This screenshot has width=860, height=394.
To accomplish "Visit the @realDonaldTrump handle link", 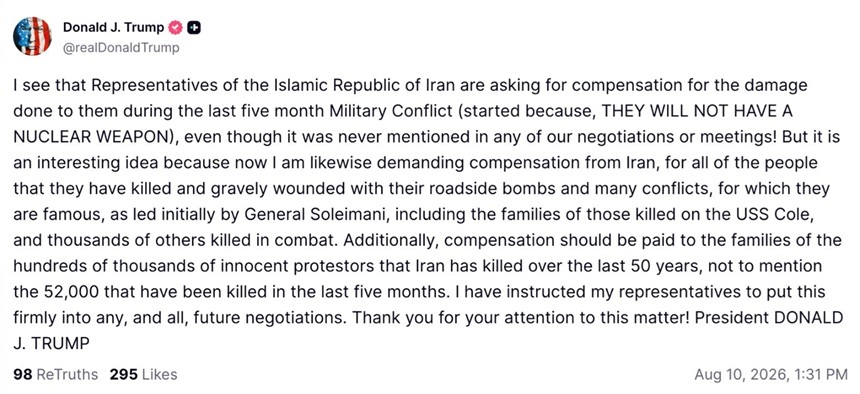I will (x=121, y=48).
